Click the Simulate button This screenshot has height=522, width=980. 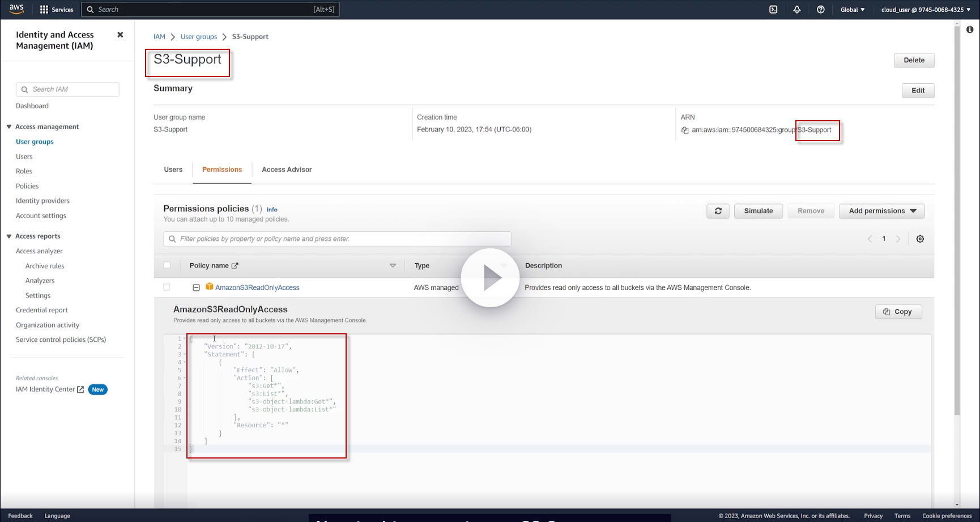tap(759, 211)
